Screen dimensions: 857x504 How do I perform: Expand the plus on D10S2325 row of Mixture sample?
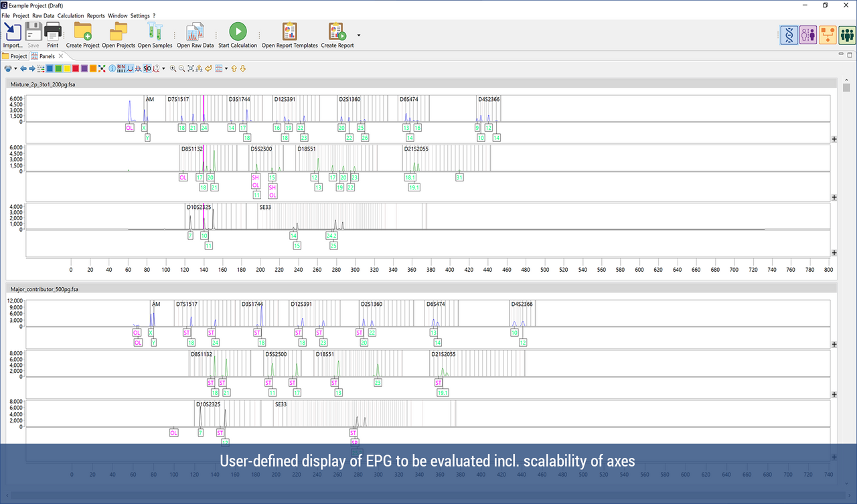pyautogui.click(x=834, y=252)
